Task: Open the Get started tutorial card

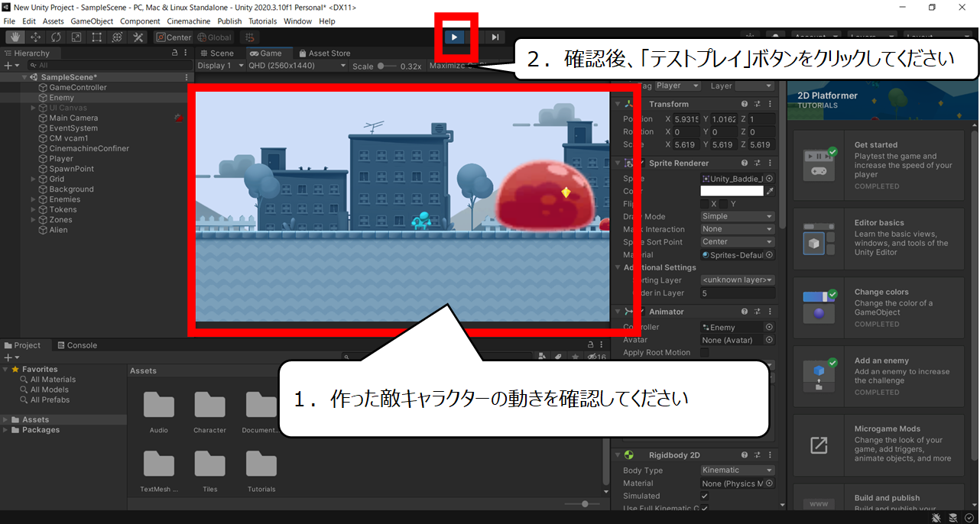Action: (x=878, y=166)
